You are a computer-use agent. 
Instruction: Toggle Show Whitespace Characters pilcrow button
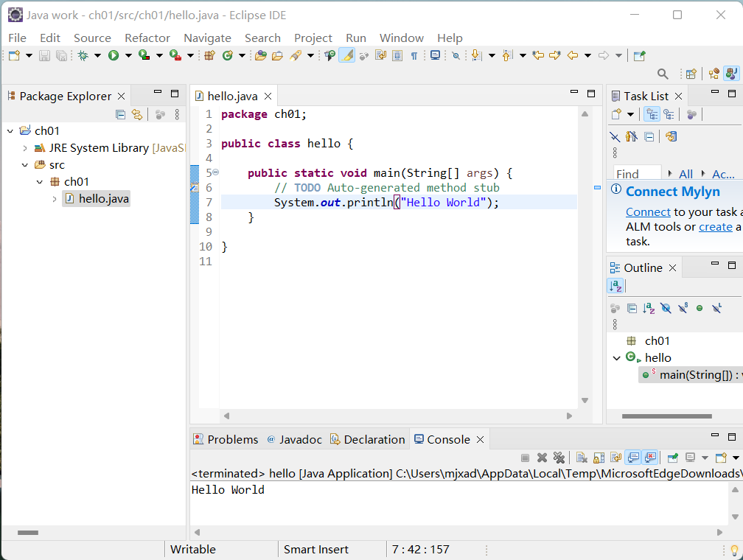click(414, 55)
